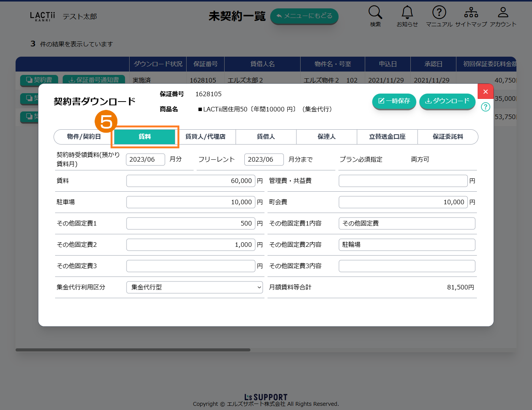Open the アカウント account icon
This screenshot has height=410, width=532.
click(503, 16)
